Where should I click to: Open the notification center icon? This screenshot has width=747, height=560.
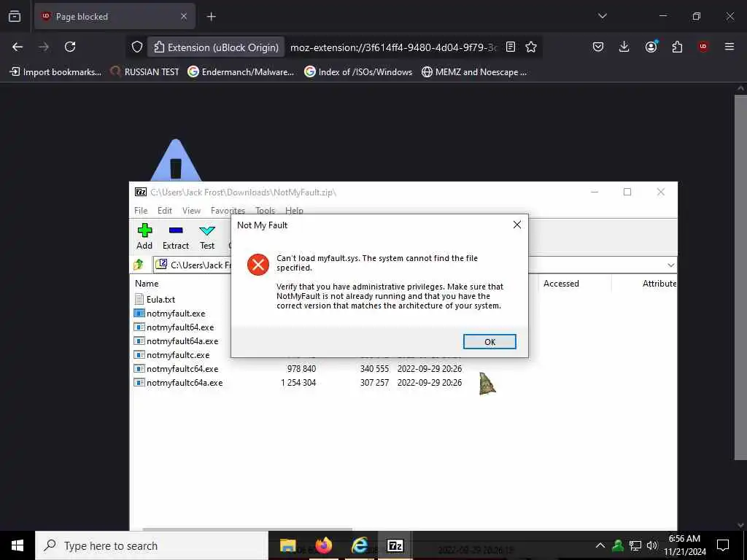(x=723, y=545)
